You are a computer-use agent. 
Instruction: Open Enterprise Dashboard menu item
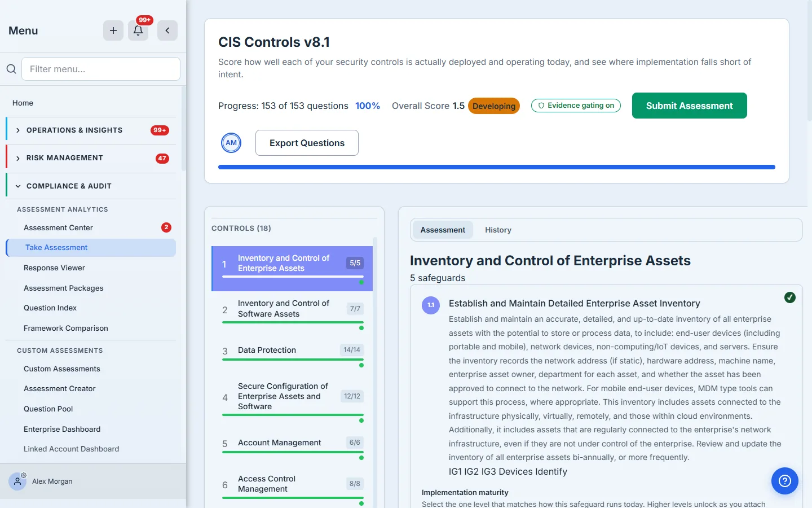(x=91, y=429)
